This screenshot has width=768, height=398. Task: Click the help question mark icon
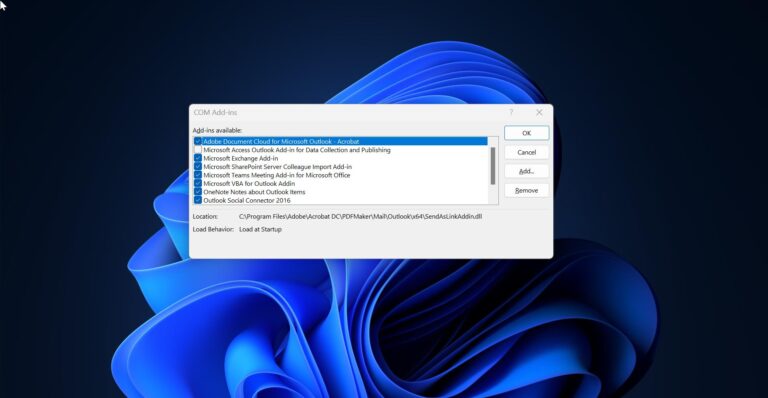[x=511, y=112]
